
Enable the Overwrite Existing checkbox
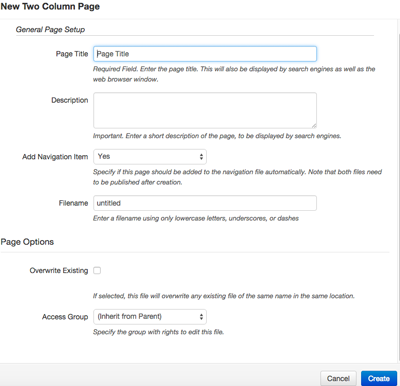pos(97,270)
